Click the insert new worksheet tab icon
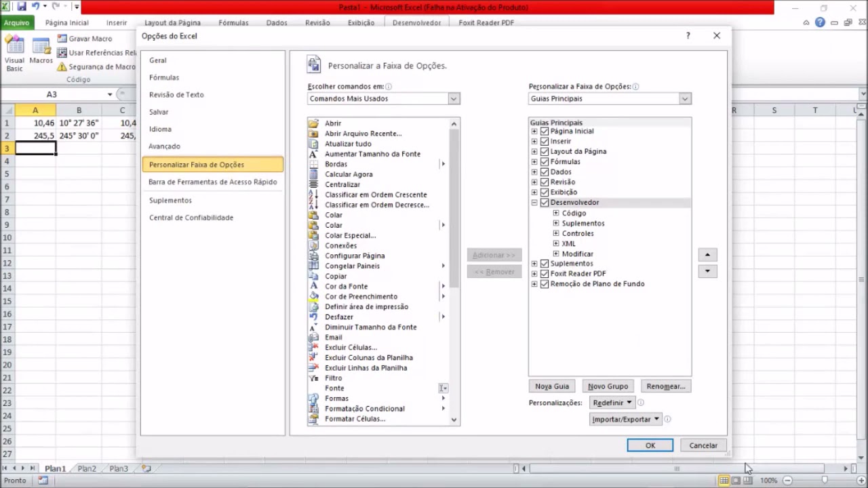The image size is (868, 488). (x=146, y=468)
